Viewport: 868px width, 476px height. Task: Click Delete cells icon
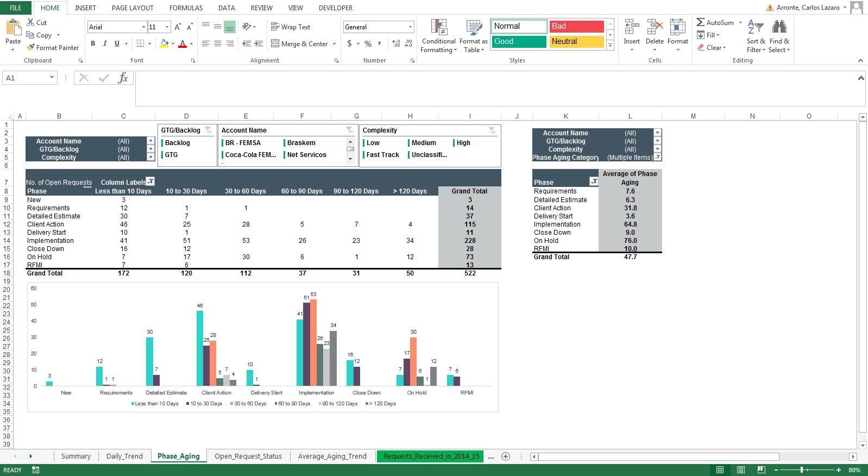(655, 28)
